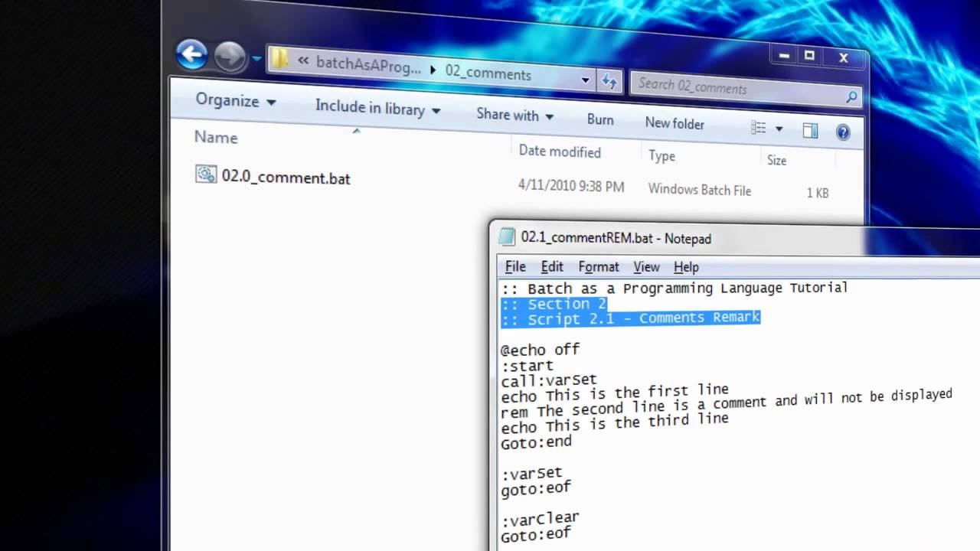Click Windows Batch File type cell
The image size is (980, 551).
click(x=700, y=190)
